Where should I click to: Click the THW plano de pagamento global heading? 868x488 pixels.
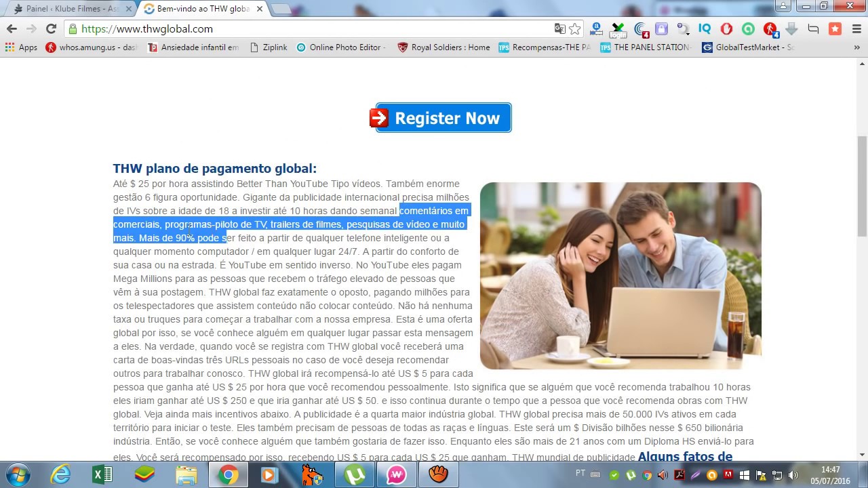[214, 168]
